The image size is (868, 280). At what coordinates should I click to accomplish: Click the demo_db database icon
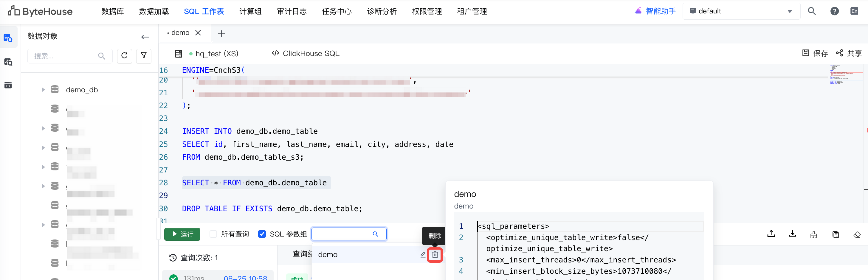(x=55, y=90)
